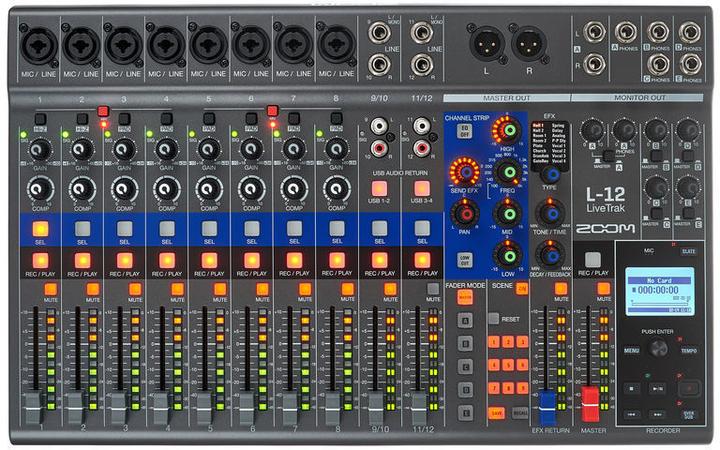720x450 pixels.
Task: Select channel 1 with its lit SEL button
Action: tap(40, 228)
